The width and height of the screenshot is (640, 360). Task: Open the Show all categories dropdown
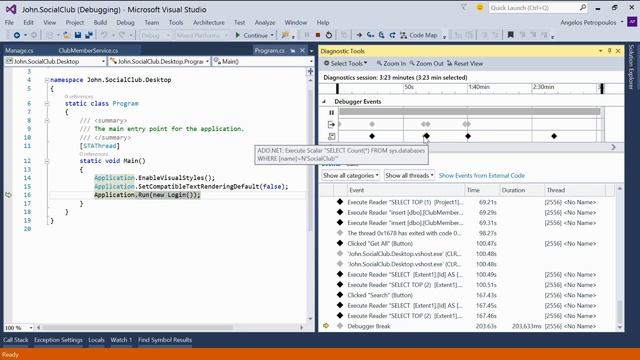click(351, 176)
